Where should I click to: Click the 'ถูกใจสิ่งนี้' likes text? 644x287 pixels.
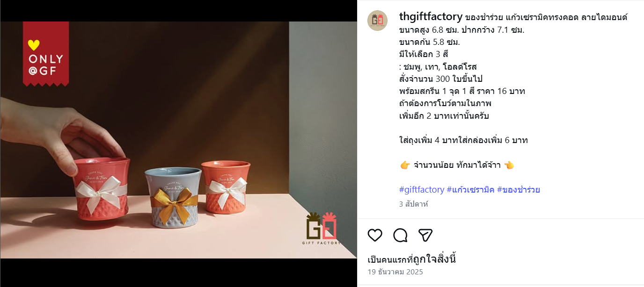[437, 259]
